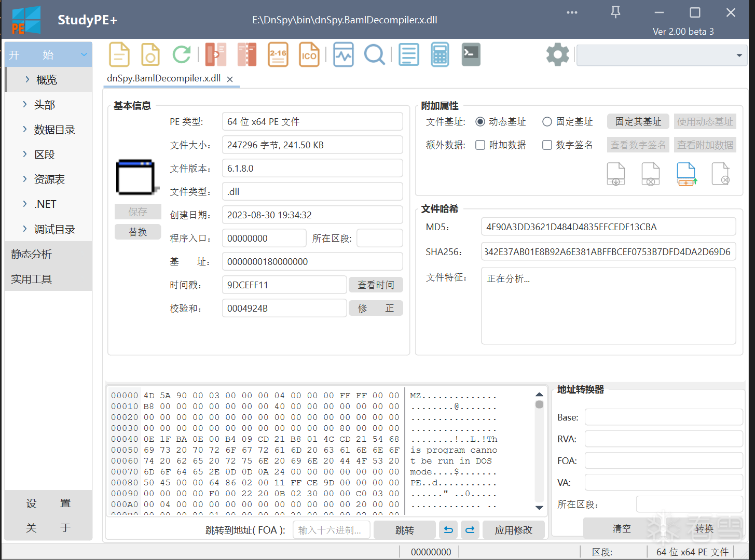Screen dimensions: 755x560
Task: Click the 跳转 button
Action: 404,530
